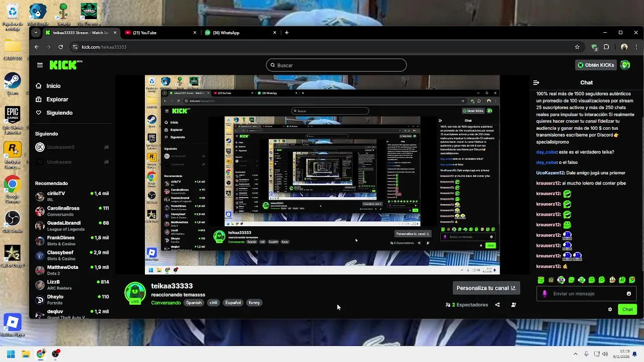The image size is (644, 362).
Task: Open Ucokazem5 in the Siguiendo list
Action: click(x=72, y=147)
